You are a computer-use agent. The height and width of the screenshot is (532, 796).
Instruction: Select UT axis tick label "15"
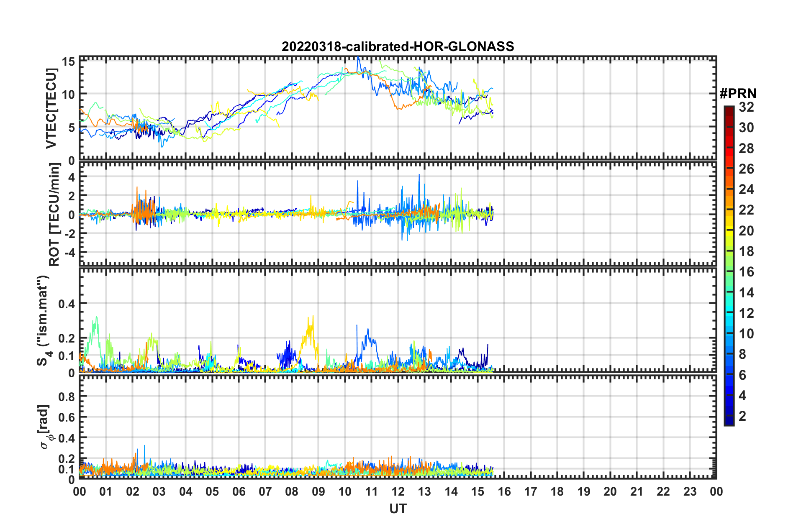point(478,491)
